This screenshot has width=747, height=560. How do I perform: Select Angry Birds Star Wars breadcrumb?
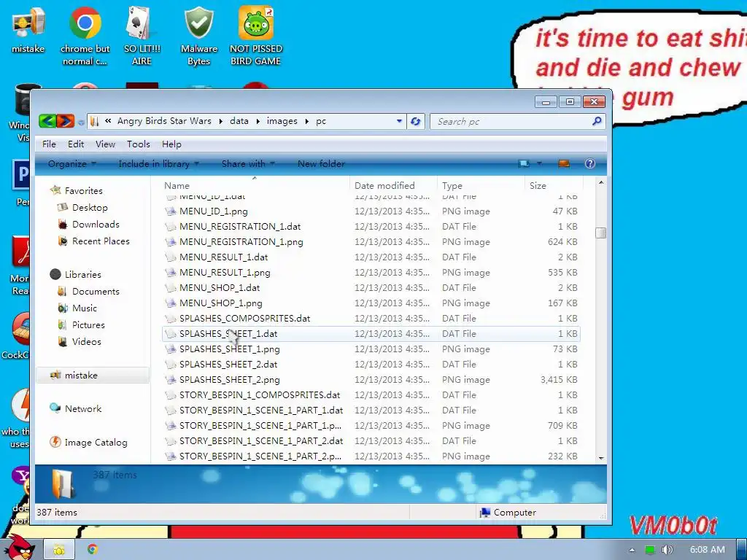[x=164, y=121]
